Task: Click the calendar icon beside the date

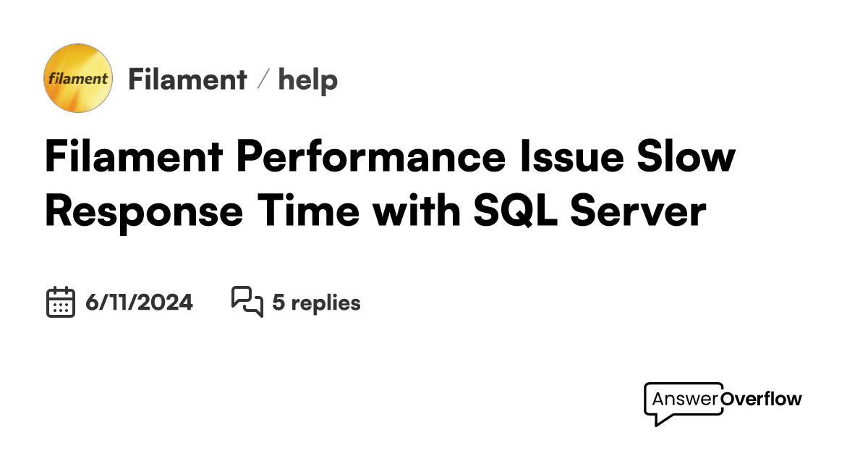Action: tap(61, 302)
